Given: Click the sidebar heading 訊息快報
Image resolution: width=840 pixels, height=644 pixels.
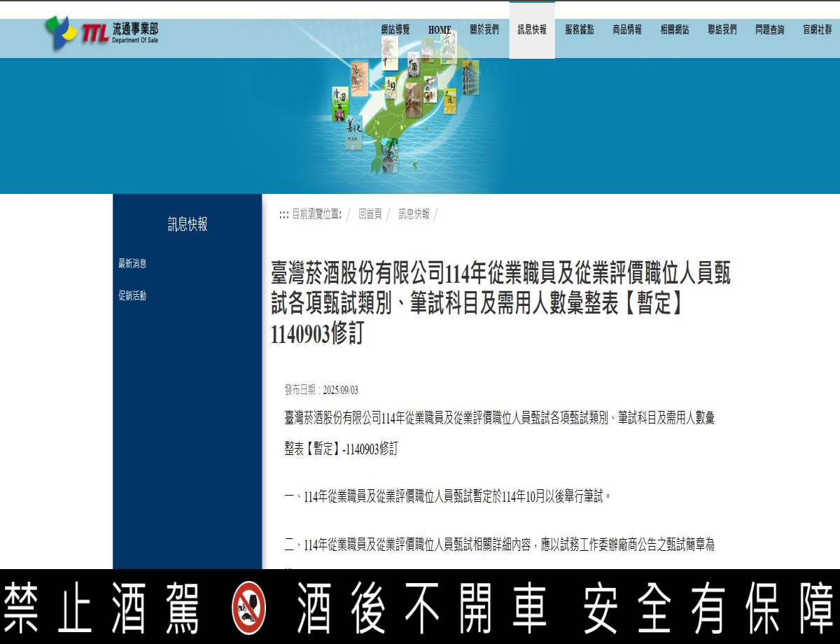Looking at the screenshot, I should (188, 225).
